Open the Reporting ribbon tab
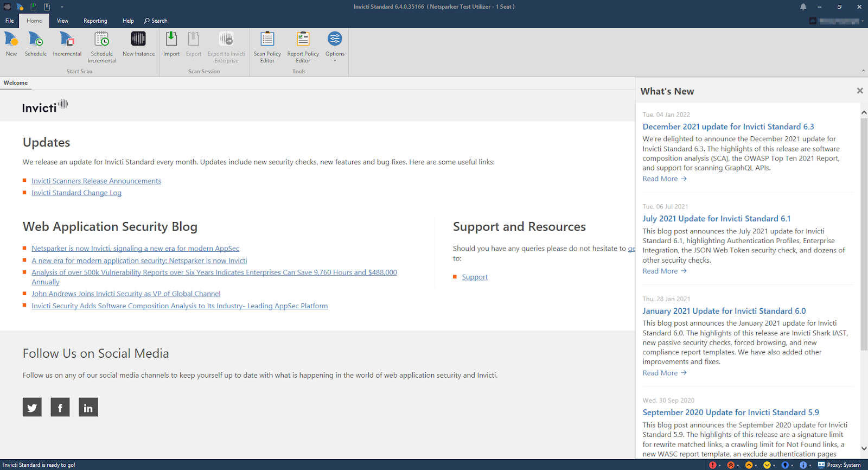Screen dimensions: 868x470 click(95, 21)
